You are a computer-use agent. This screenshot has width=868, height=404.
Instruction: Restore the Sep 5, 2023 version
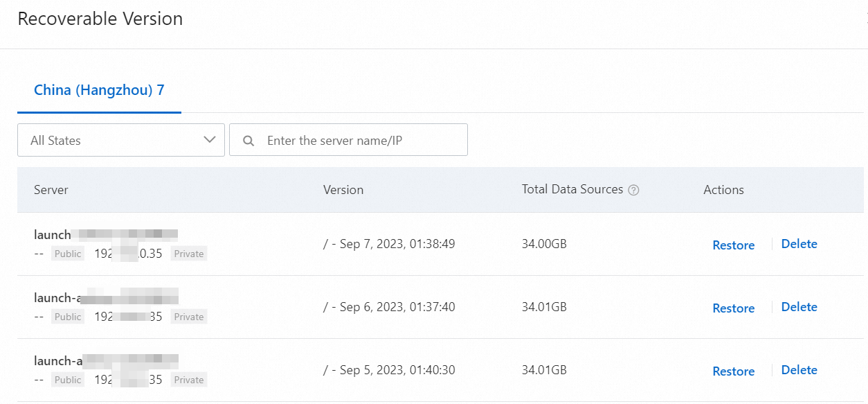click(733, 371)
